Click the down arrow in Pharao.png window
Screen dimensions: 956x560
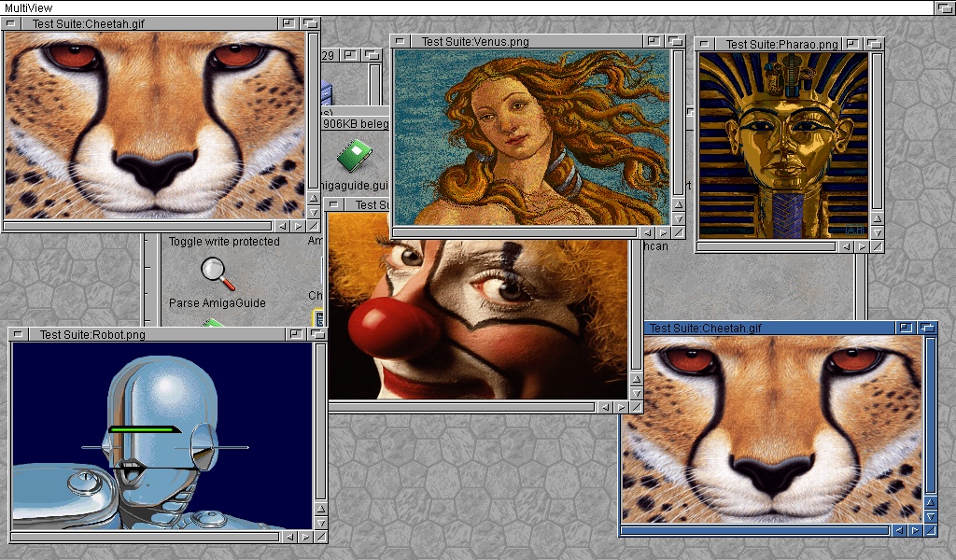(x=877, y=232)
